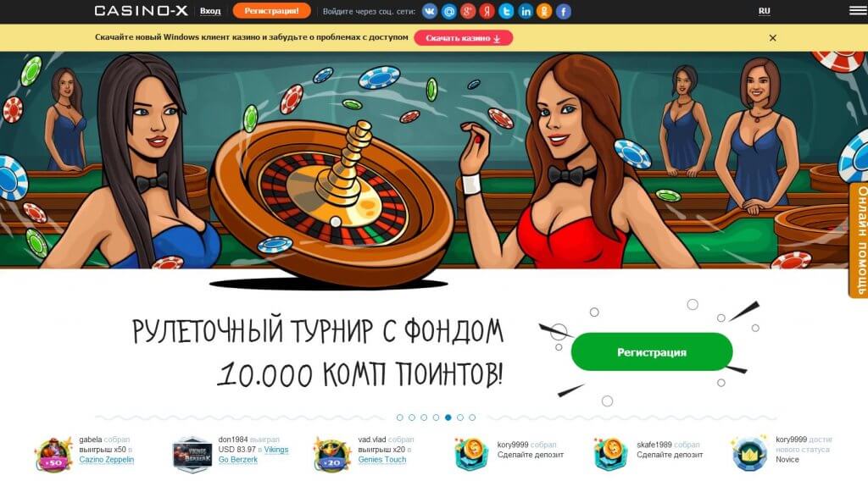868x481 pixels.
Task: Log in with the VK social icon
Action: tap(430, 11)
